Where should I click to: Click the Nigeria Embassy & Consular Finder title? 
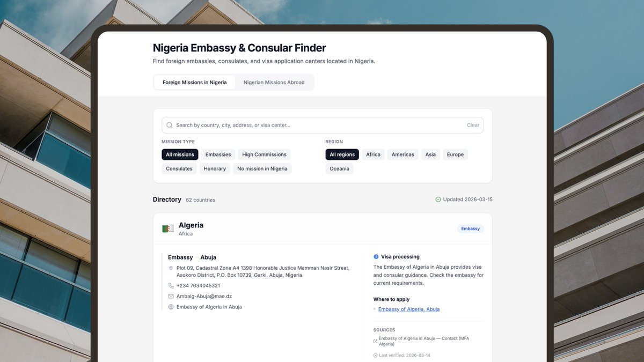pyautogui.click(x=239, y=48)
